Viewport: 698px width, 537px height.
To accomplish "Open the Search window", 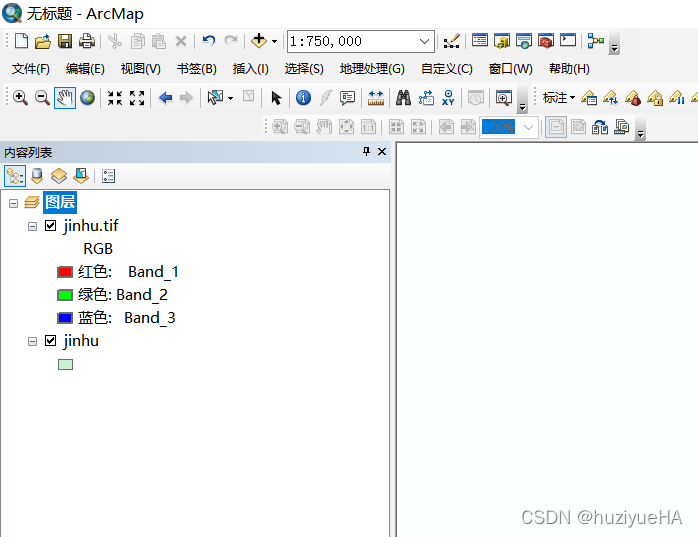I will (x=524, y=41).
